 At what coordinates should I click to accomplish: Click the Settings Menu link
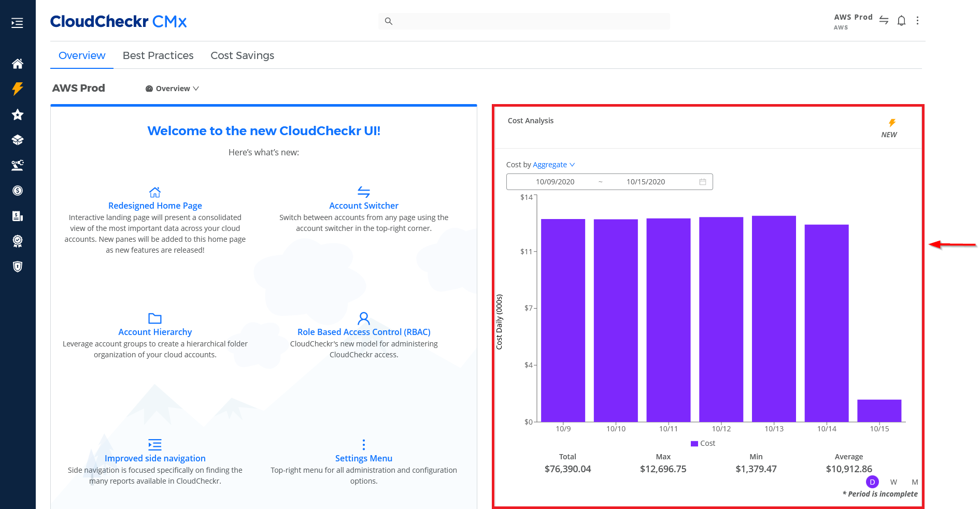(364, 458)
